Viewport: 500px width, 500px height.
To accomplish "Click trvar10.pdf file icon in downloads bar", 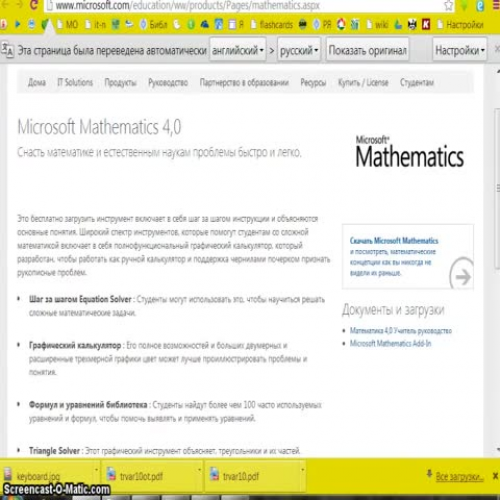I will click(x=214, y=475).
